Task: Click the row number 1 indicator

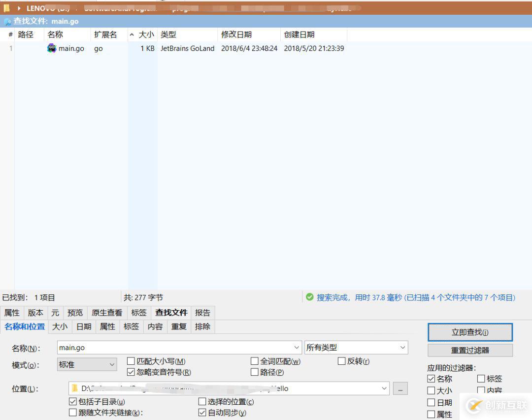Action: [10, 48]
